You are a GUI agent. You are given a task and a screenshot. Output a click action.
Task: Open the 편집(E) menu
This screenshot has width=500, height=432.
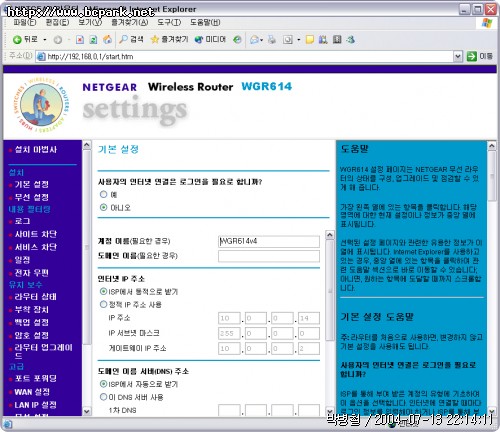57,22
